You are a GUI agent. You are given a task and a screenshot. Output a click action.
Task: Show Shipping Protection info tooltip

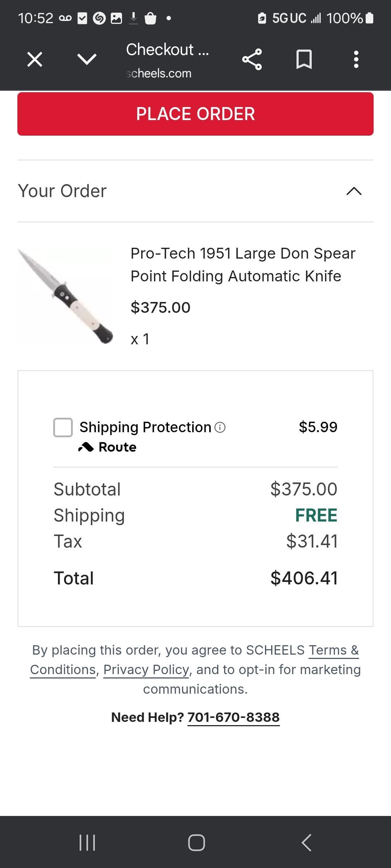220,427
